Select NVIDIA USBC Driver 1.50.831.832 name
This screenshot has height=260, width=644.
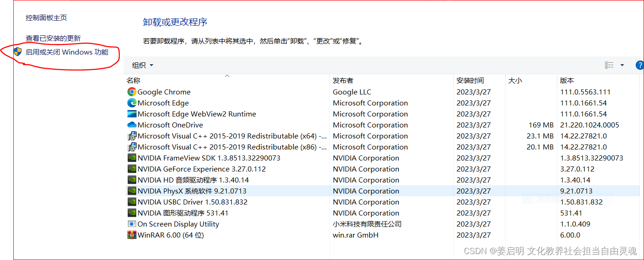[x=193, y=202]
